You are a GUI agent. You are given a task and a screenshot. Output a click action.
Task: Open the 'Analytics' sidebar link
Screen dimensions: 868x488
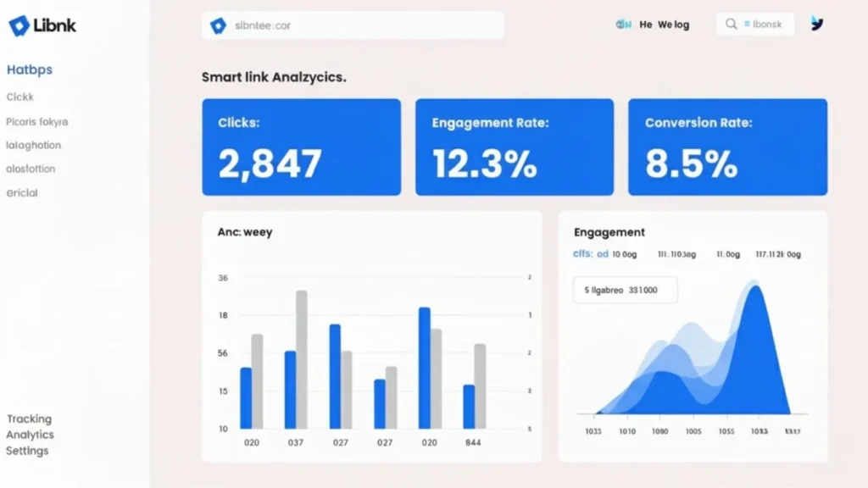click(x=30, y=435)
